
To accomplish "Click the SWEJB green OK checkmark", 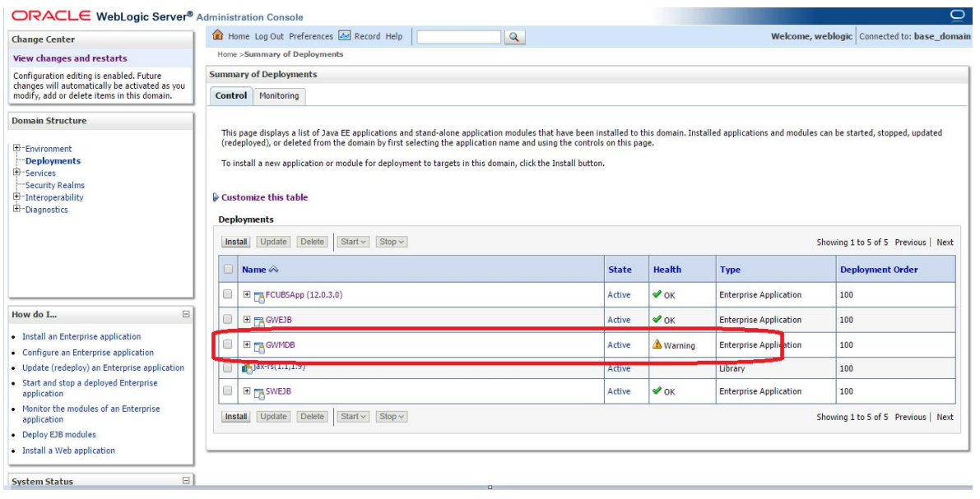I will 657,390.
